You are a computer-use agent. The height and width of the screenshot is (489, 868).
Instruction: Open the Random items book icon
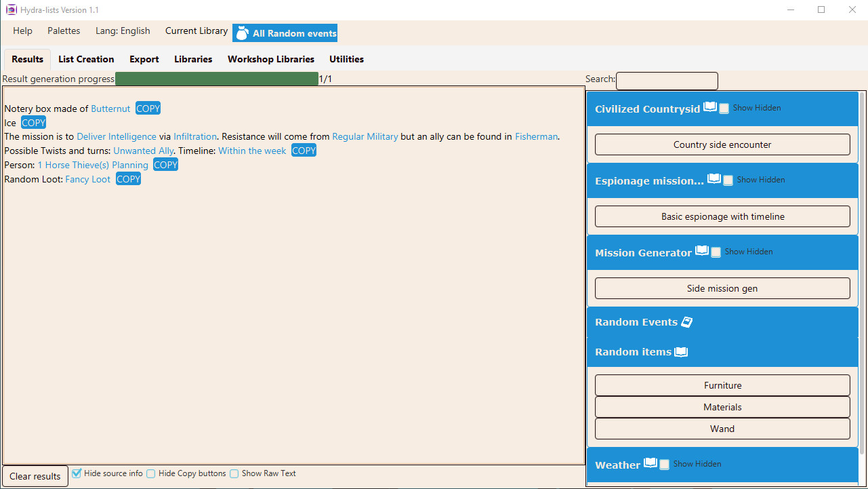click(x=681, y=351)
